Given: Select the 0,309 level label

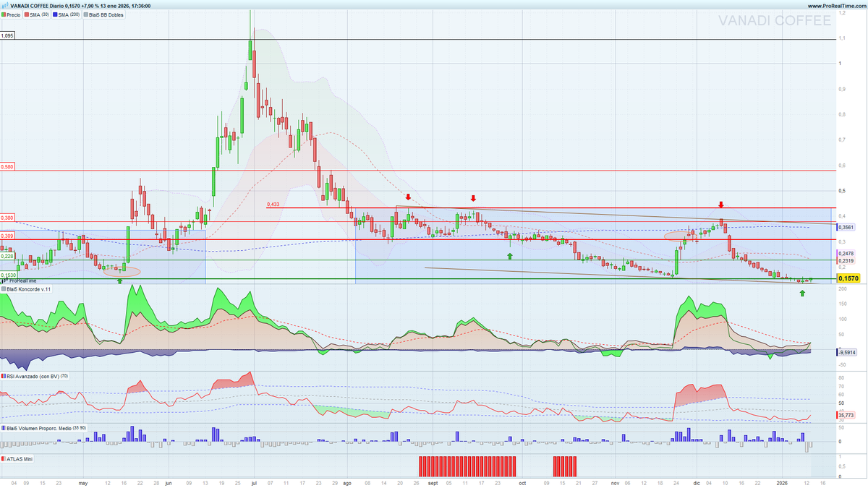Looking at the screenshot, I should [x=7, y=236].
